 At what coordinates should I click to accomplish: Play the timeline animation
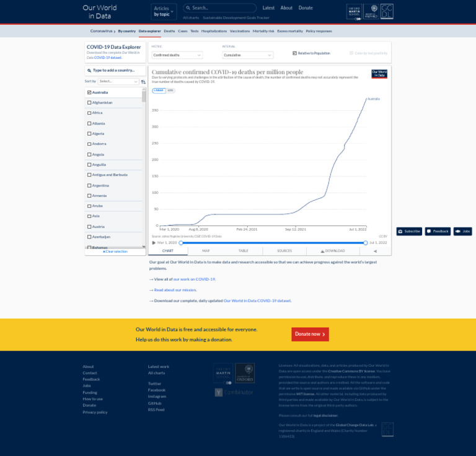(154, 243)
